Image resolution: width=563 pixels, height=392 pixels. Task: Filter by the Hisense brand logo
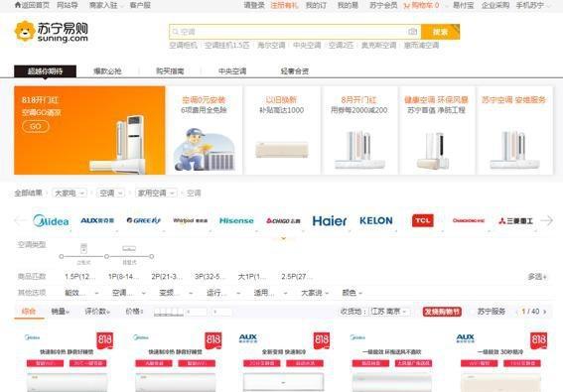[x=236, y=220]
